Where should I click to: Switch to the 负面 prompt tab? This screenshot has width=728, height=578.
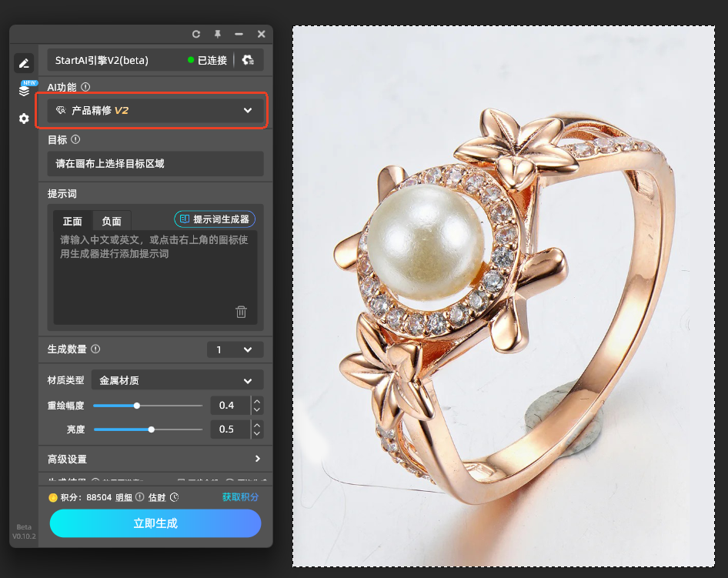(112, 221)
